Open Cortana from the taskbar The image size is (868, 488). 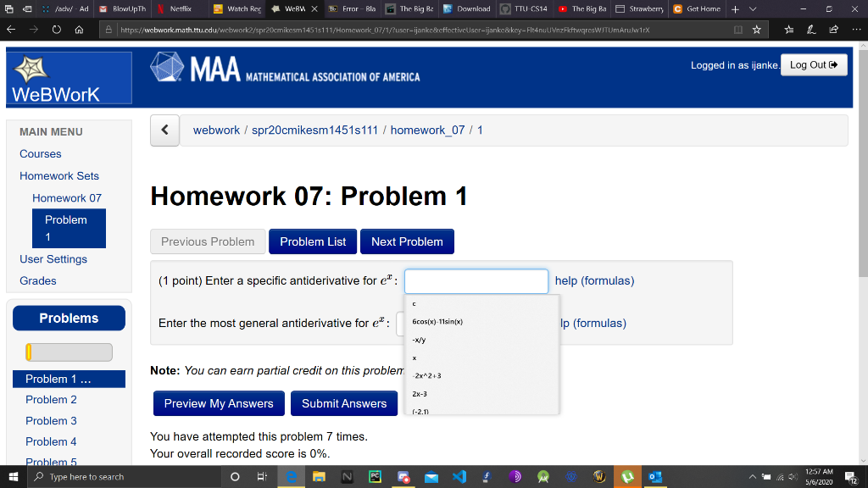click(x=235, y=476)
